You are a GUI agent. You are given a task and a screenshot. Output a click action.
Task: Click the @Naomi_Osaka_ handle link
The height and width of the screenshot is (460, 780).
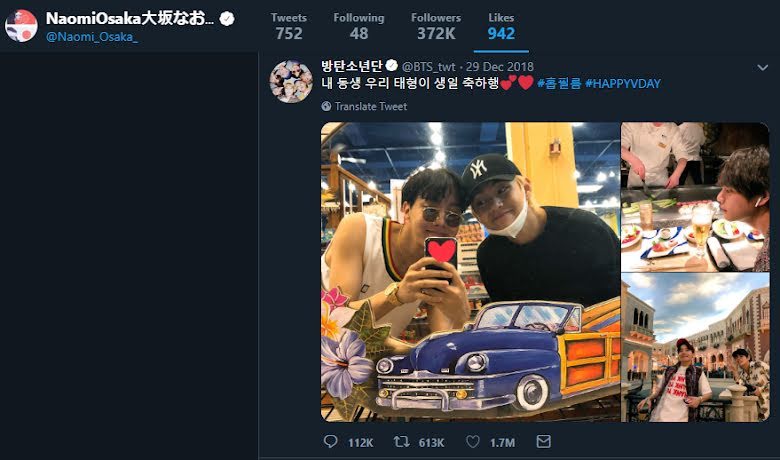92,37
